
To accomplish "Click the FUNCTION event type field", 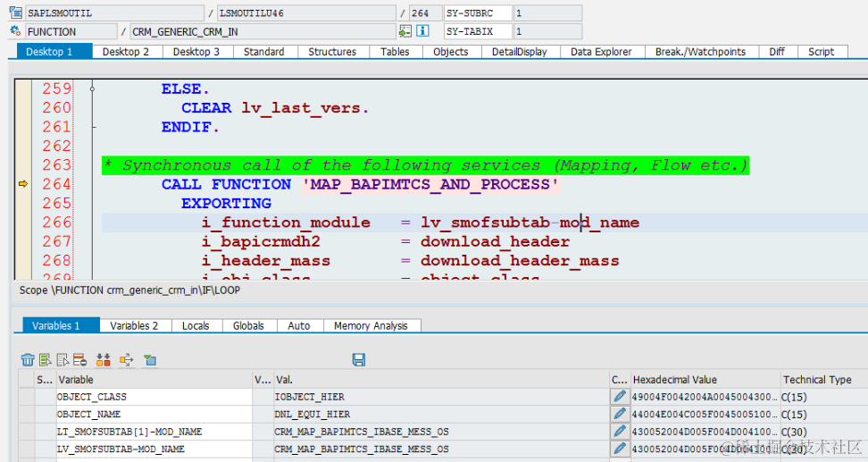I will [x=71, y=31].
